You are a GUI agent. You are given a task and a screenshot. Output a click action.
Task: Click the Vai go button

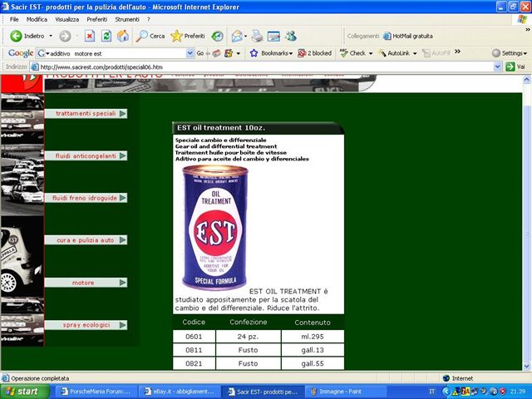515,66
